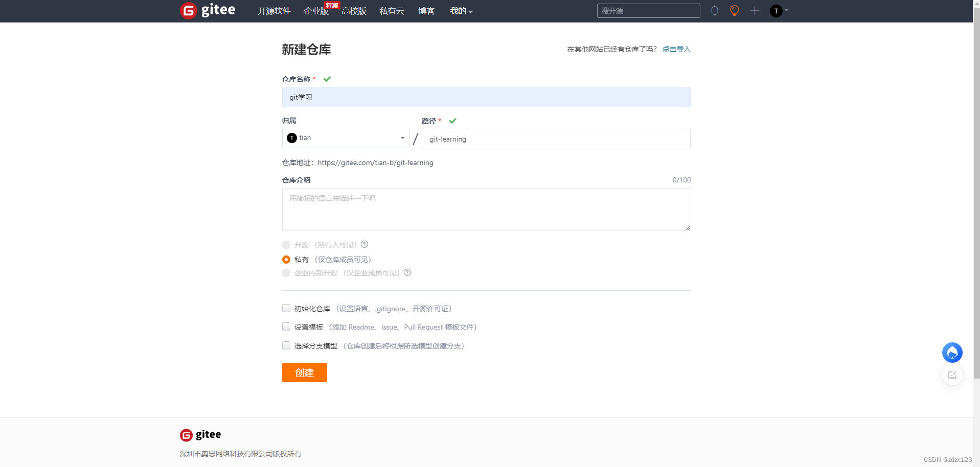Open the user avatar T menu
Image resolution: width=980 pixels, height=467 pixels.
[776, 11]
